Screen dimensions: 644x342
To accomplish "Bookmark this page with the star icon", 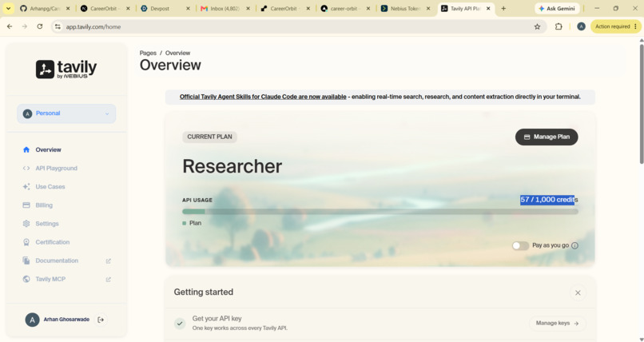I will click(x=537, y=26).
